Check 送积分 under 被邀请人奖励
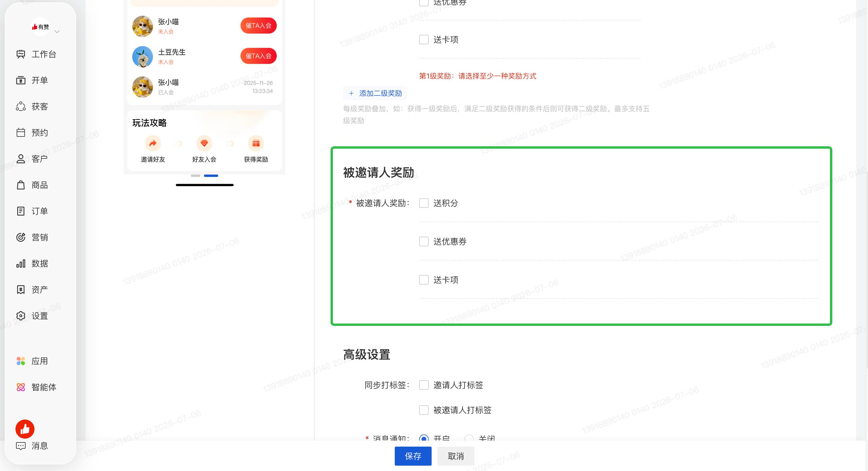The width and height of the screenshot is (868, 471). pos(424,203)
